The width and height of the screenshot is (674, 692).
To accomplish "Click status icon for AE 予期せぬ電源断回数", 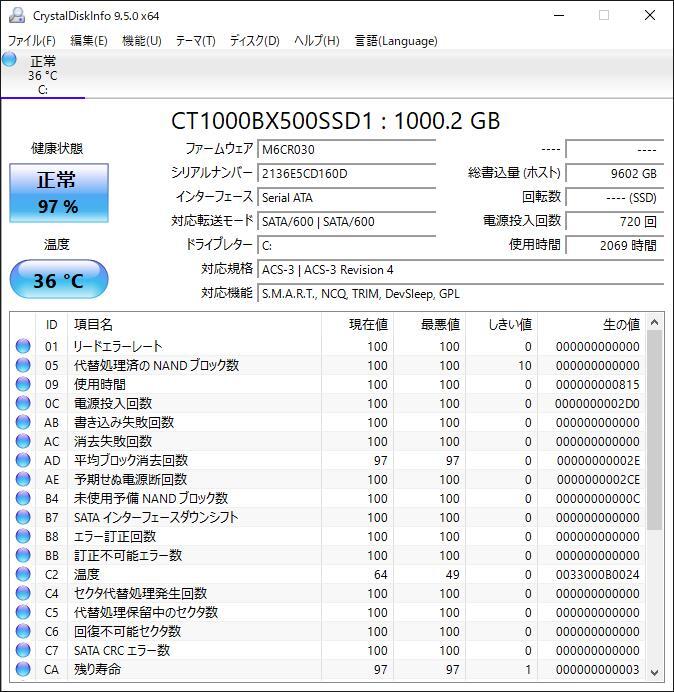I will pos(23,479).
